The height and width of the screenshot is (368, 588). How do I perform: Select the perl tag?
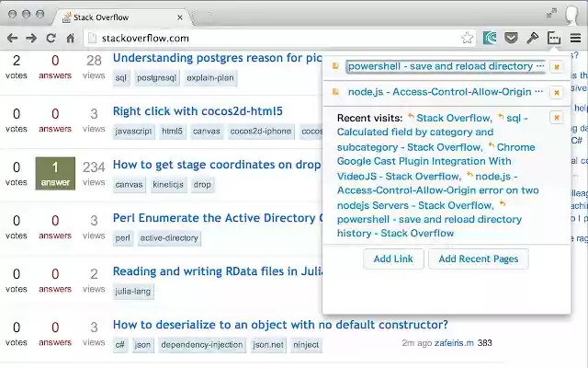(x=122, y=238)
